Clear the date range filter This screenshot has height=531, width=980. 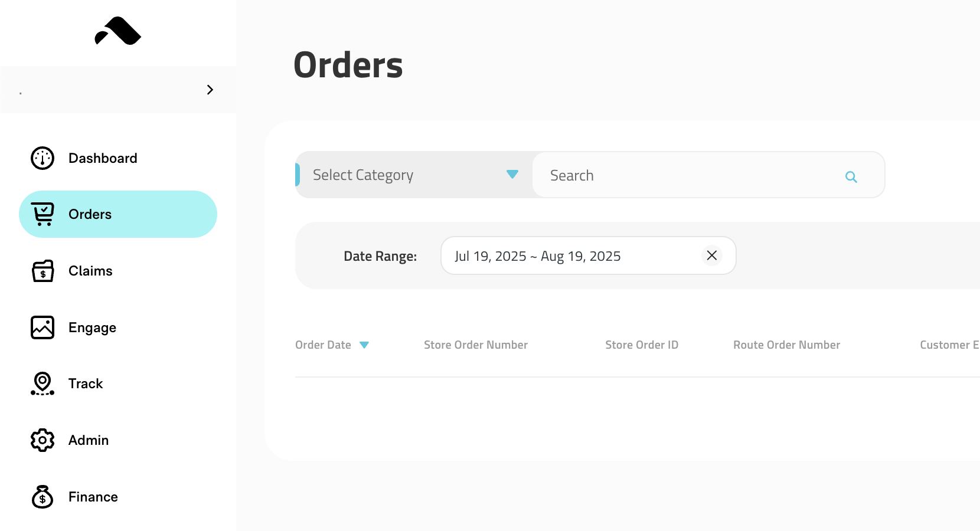click(711, 255)
